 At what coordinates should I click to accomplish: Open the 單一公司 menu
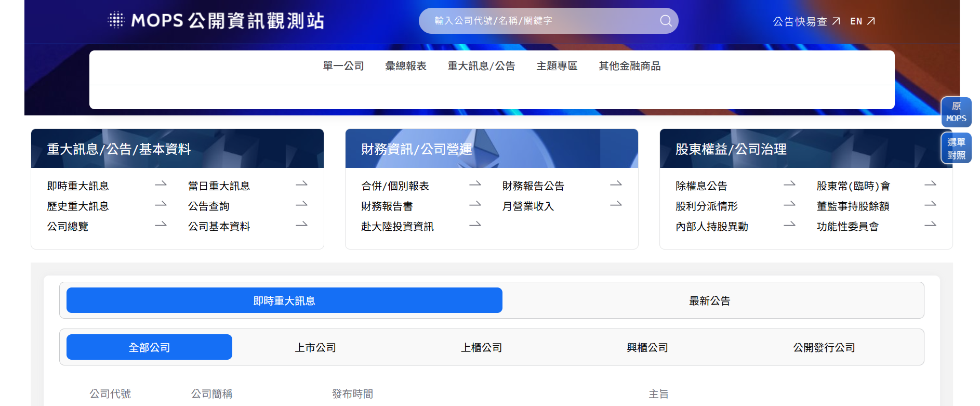click(343, 66)
